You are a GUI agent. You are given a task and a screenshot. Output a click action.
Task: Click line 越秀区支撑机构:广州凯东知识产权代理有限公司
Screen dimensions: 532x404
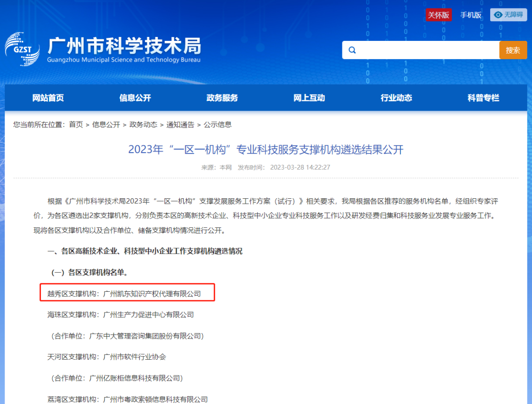124,294
